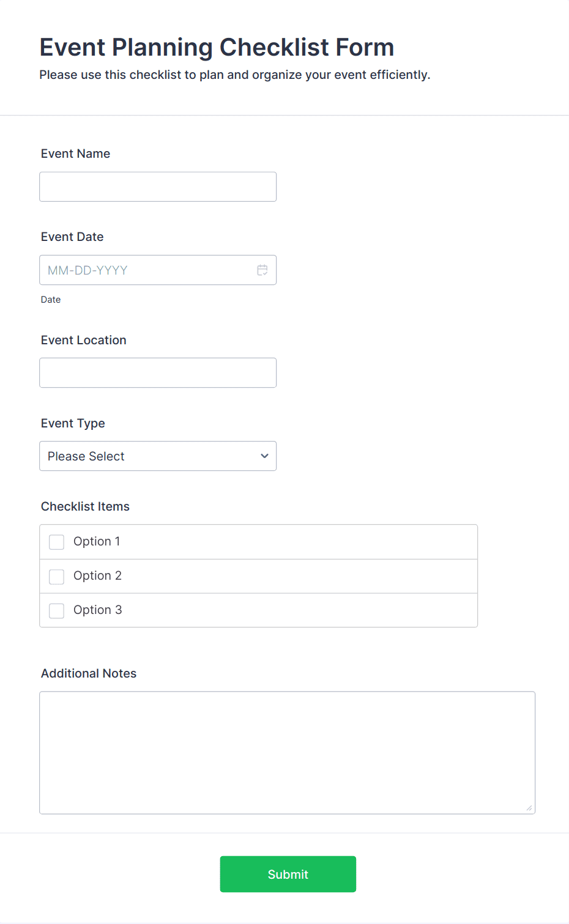Viewport: 569px width, 924px height.
Task: Click the Option 2 row label
Action: (97, 575)
